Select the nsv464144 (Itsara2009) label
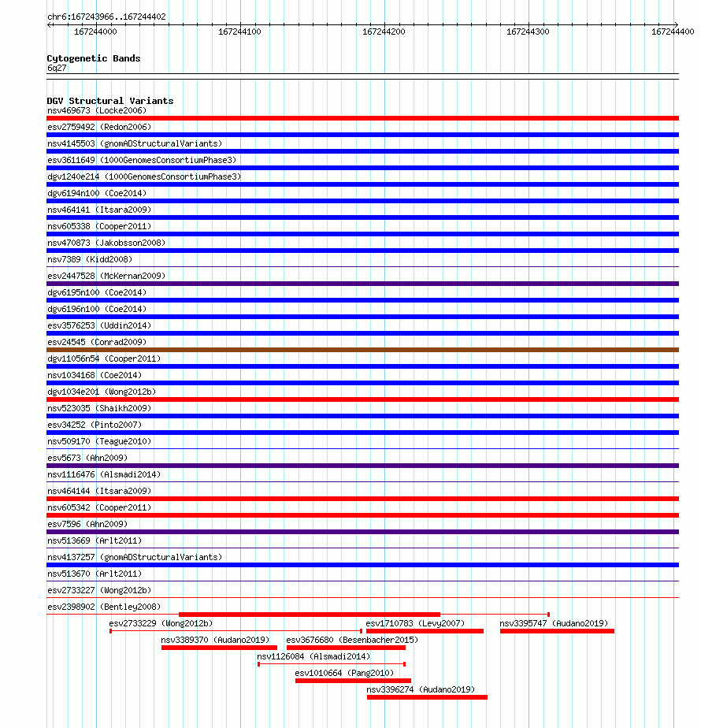 [99, 491]
